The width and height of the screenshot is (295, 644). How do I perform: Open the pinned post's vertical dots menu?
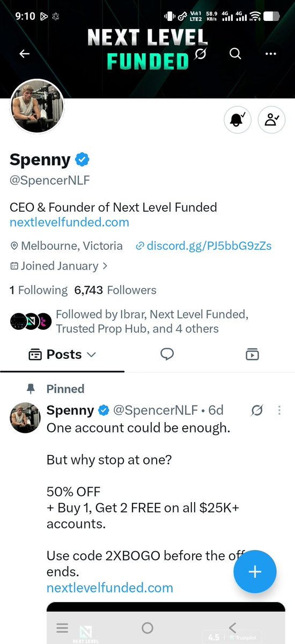pyautogui.click(x=279, y=410)
